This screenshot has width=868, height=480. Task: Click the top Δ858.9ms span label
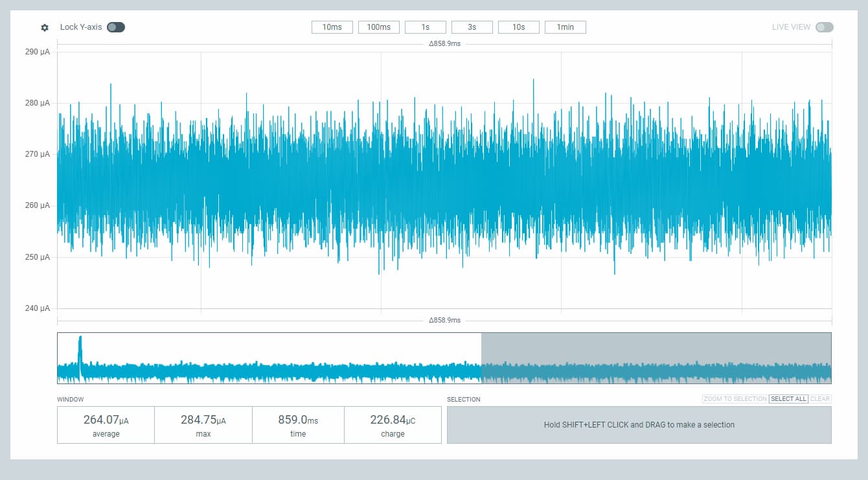(444, 44)
